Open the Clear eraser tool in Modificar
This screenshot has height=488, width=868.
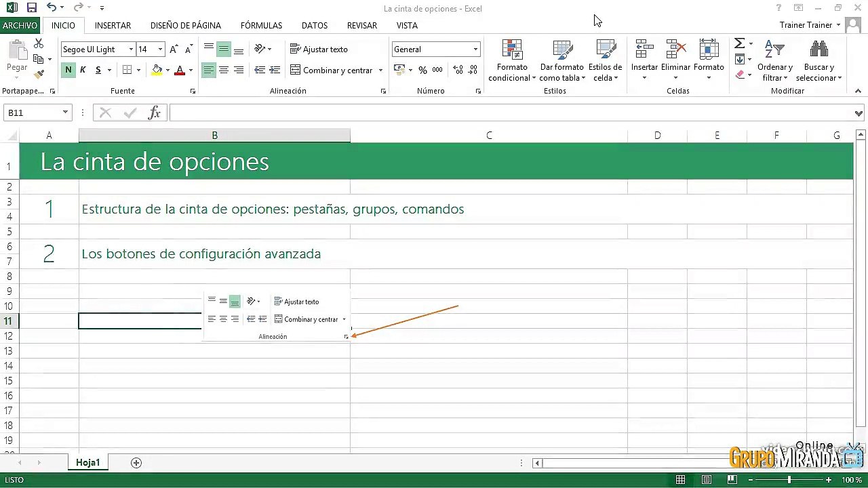click(740, 75)
